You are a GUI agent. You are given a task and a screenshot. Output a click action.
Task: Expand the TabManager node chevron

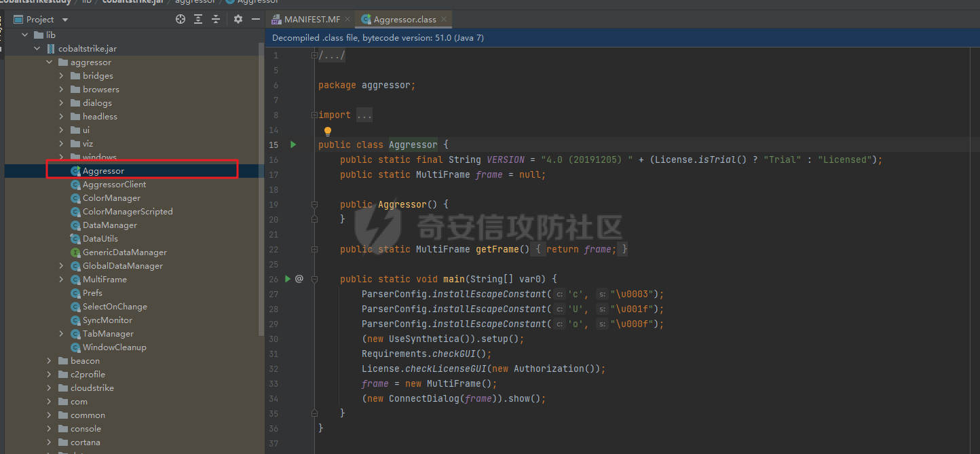(62, 334)
